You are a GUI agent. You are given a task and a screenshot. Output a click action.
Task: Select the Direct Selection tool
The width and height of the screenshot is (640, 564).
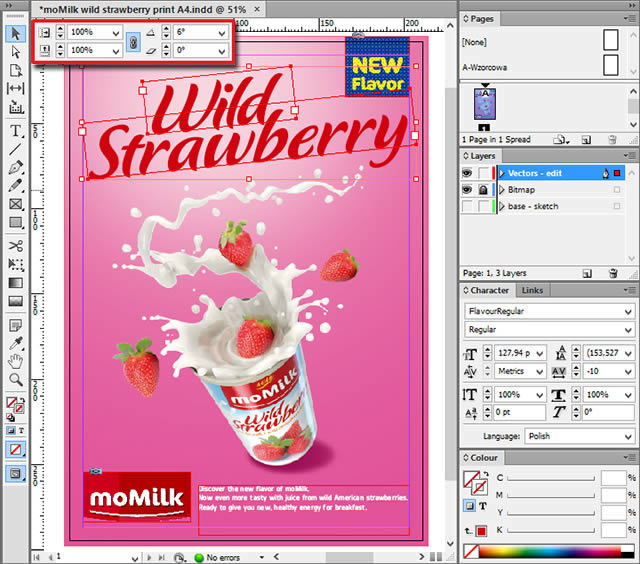[x=16, y=52]
